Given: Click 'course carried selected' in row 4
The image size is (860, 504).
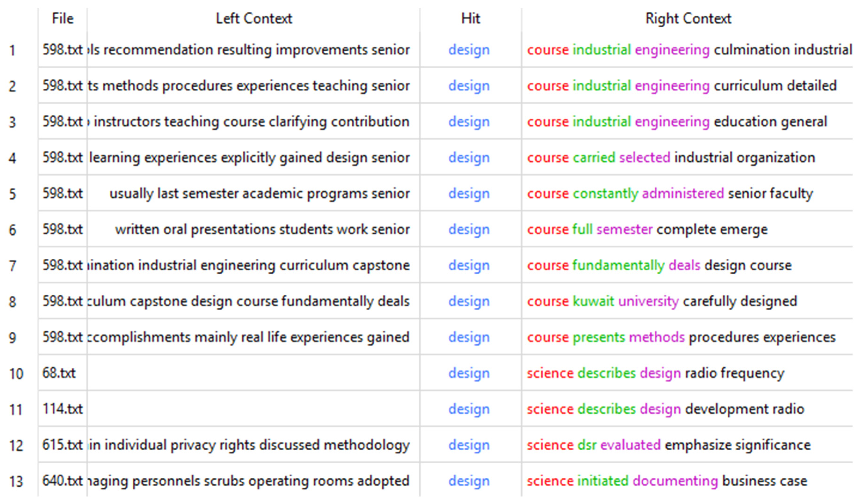Looking at the screenshot, I should coord(599,158).
